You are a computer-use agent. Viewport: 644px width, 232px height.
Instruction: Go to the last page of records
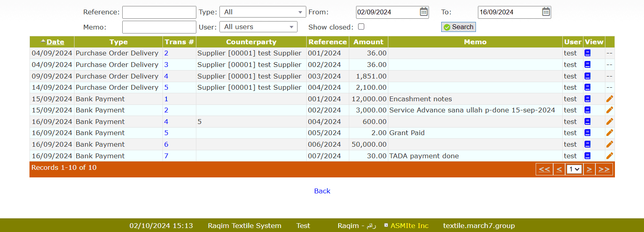604,169
